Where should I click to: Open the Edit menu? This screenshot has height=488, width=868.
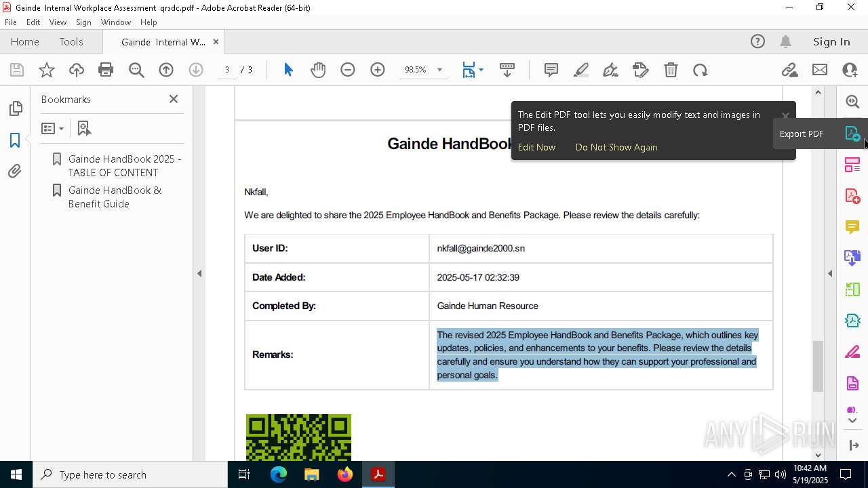coord(33,22)
